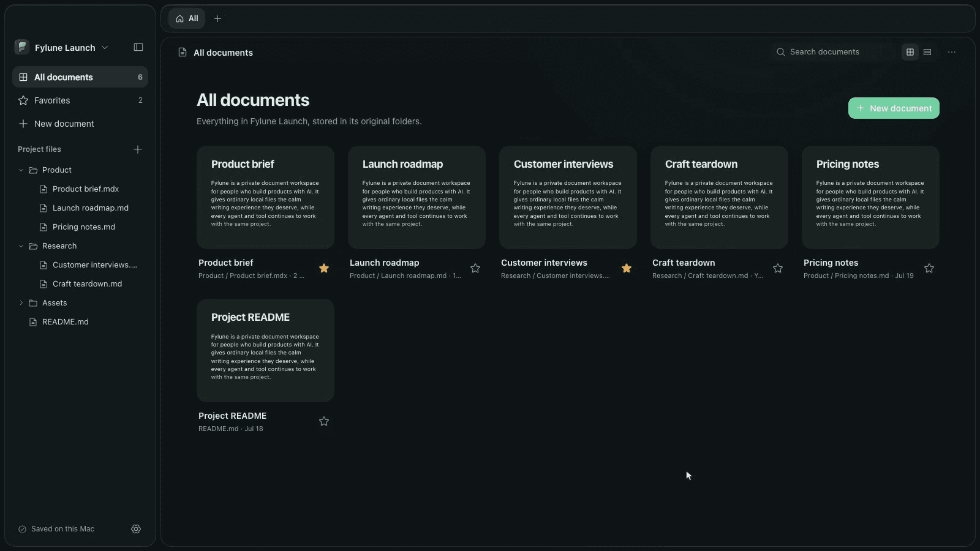Switch to grid view layout
The width and height of the screenshot is (980, 551).
pyautogui.click(x=910, y=52)
